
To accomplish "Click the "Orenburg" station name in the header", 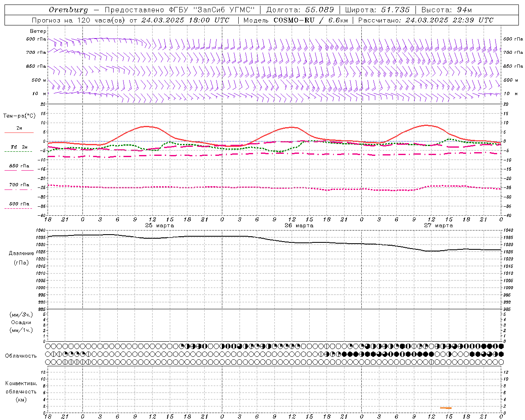I will (68, 10).
